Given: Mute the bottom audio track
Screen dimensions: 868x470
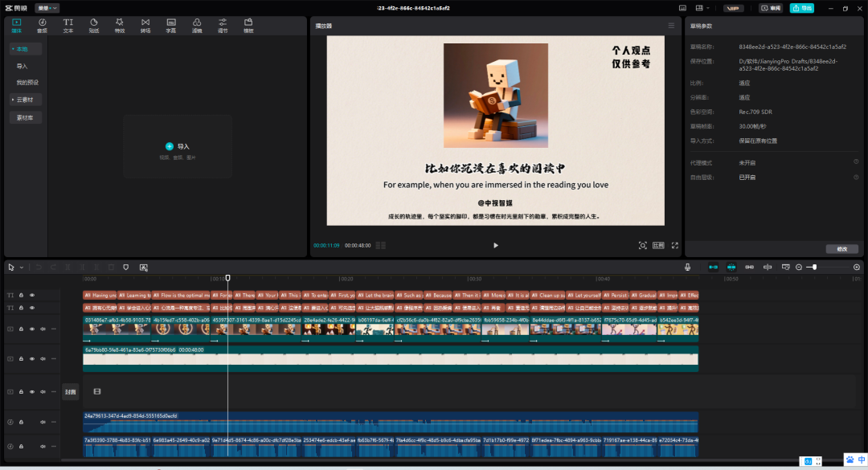Looking at the screenshot, I should [43, 446].
